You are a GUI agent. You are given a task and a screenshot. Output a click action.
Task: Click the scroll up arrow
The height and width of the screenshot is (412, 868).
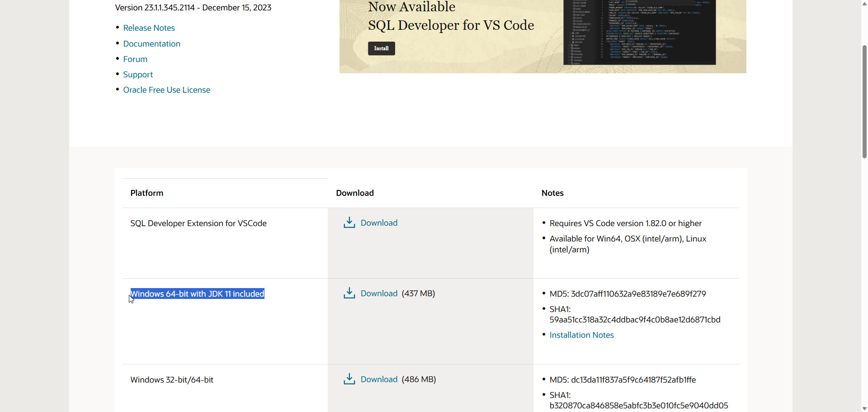[x=864, y=3]
